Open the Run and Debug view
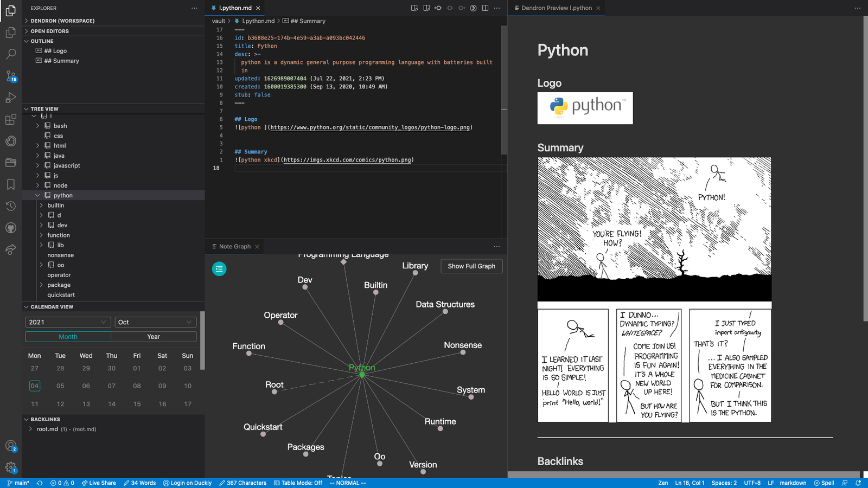 coord(10,98)
